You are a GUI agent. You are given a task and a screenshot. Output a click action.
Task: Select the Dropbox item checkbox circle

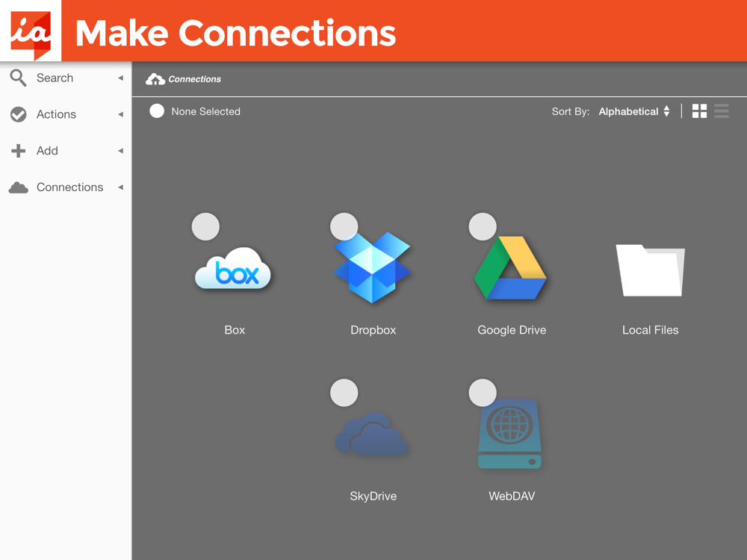pyautogui.click(x=344, y=227)
